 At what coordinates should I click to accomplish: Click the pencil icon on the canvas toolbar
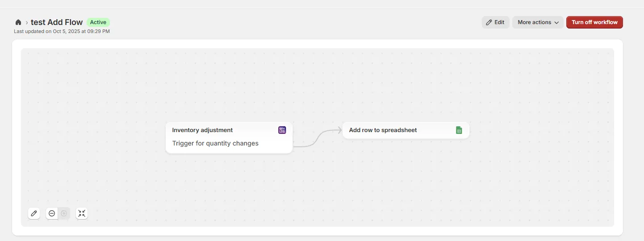tap(34, 213)
